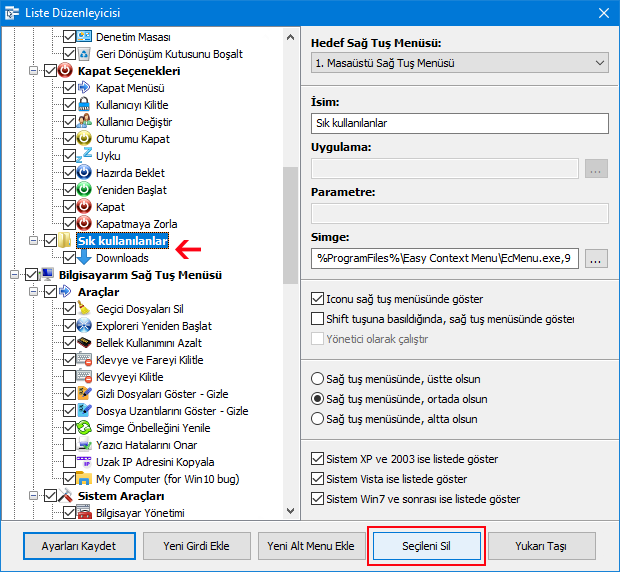Click the Ayarları Kaydet button
The height and width of the screenshot is (572, 620).
coord(79,546)
